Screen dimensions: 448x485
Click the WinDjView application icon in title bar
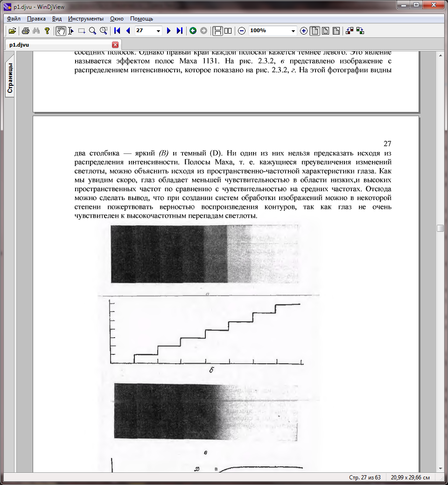7,7
